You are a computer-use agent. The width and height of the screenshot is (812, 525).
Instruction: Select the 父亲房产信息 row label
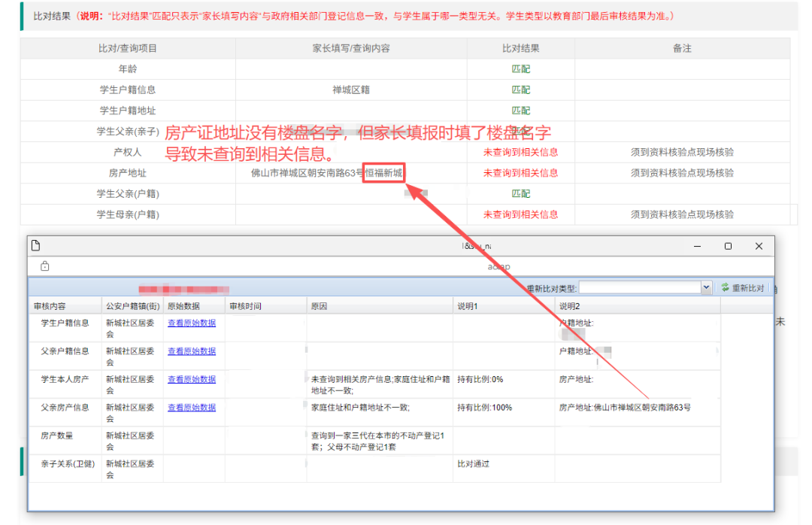65,408
